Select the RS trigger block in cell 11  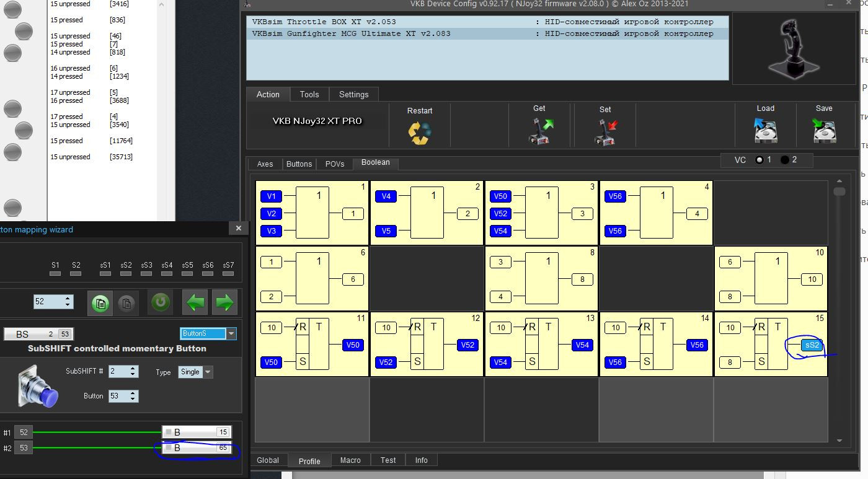(313, 344)
